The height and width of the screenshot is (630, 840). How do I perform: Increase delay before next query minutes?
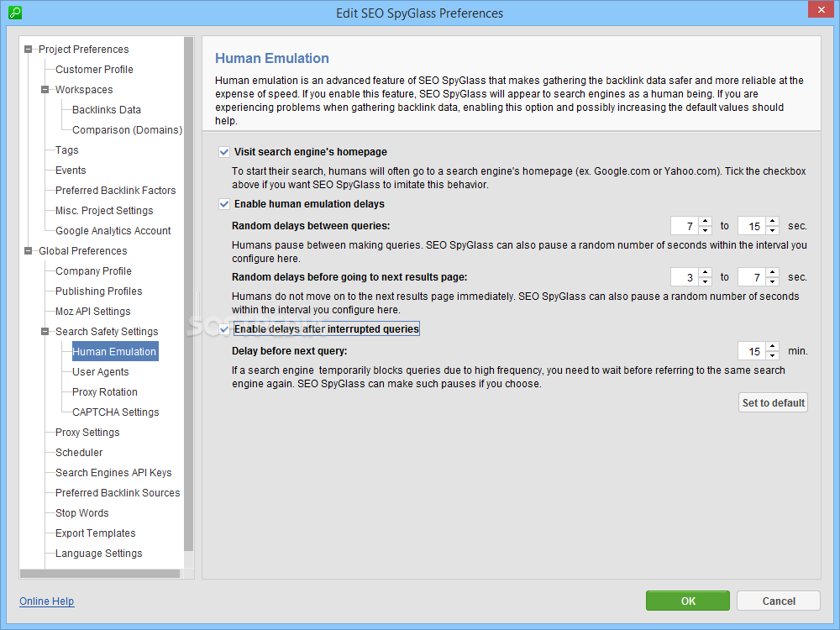pos(772,346)
